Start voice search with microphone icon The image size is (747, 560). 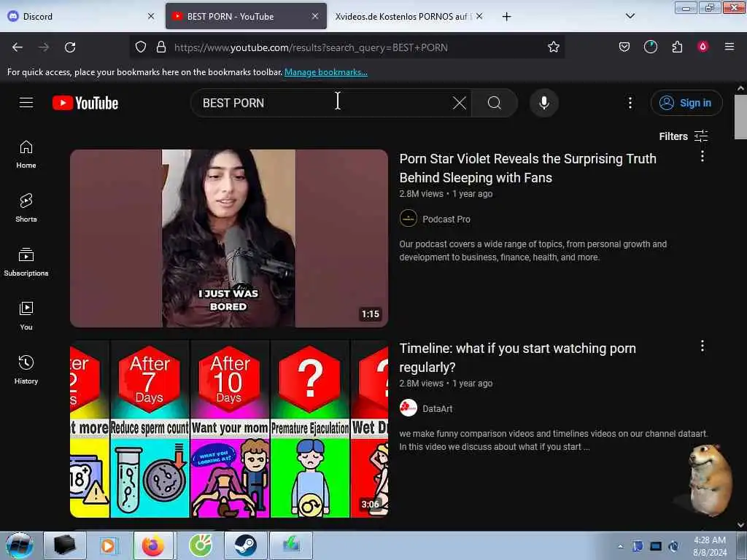tap(544, 103)
